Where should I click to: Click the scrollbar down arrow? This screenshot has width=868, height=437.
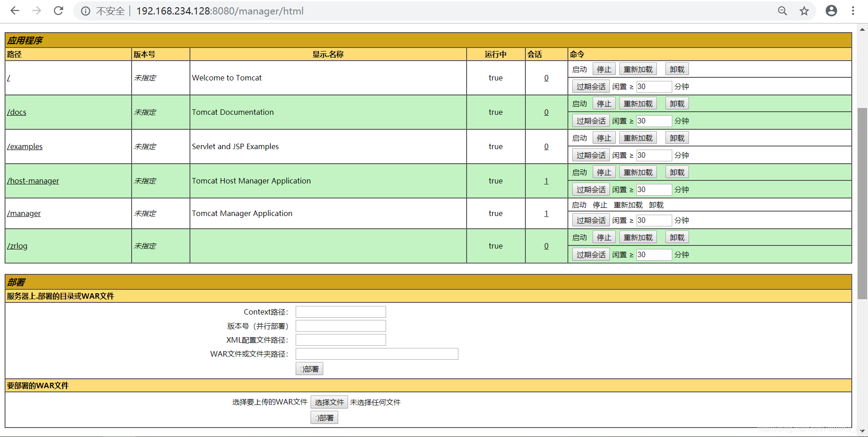coord(862,431)
